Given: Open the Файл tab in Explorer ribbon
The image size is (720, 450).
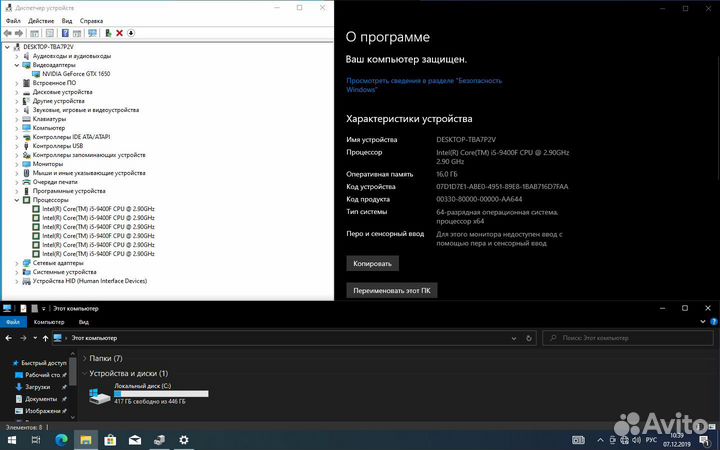Looking at the screenshot, I should click(x=13, y=322).
